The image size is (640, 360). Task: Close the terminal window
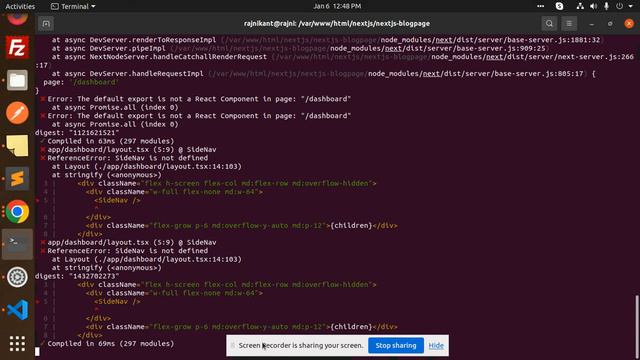click(629, 24)
